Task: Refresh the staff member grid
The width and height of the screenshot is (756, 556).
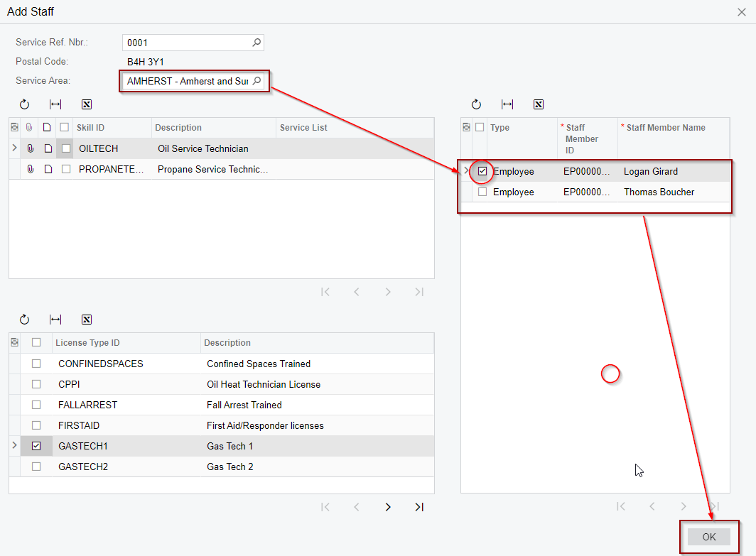Action: pos(476,104)
